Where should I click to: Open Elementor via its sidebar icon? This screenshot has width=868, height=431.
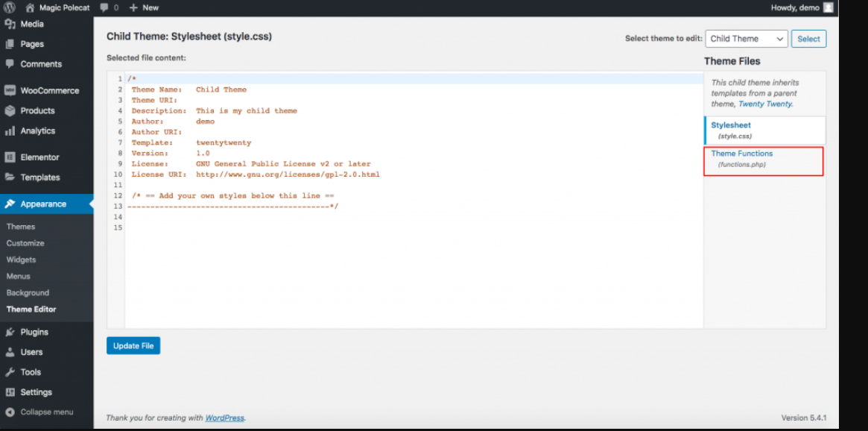point(10,157)
